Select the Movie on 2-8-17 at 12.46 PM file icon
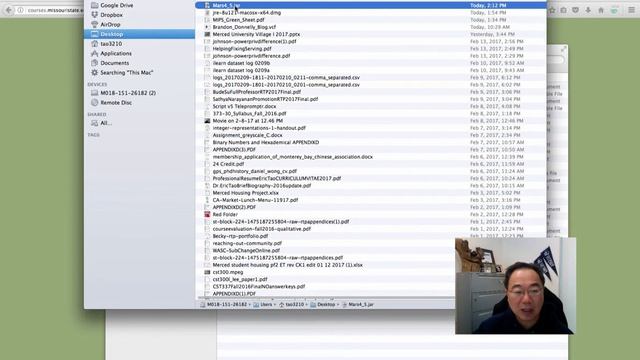Viewport: 640px width, 360px height. (207, 121)
